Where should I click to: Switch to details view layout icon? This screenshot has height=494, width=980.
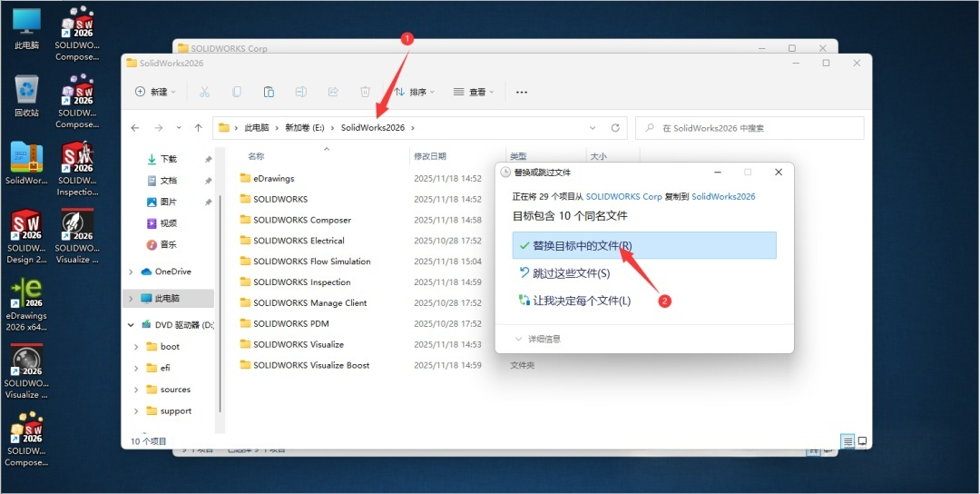point(848,441)
